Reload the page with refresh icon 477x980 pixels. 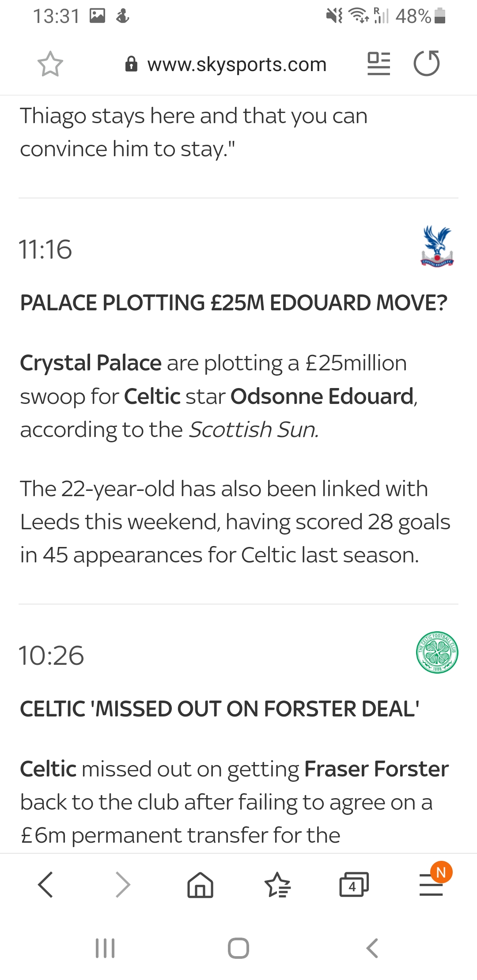pyautogui.click(x=427, y=64)
